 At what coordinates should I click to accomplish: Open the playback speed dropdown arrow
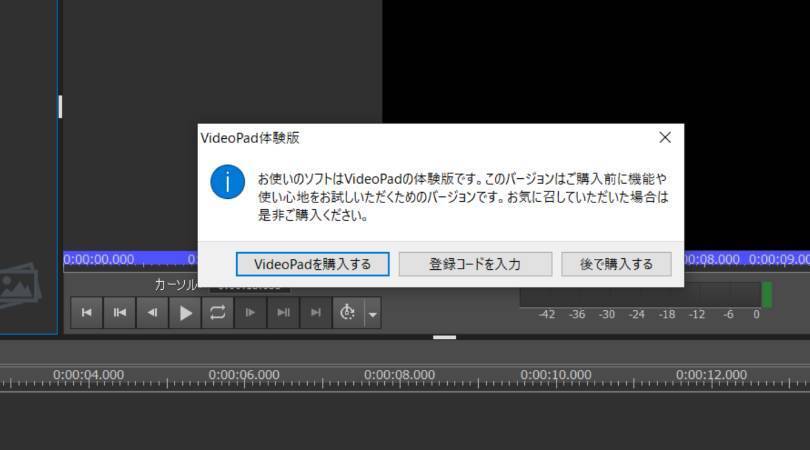click(372, 314)
